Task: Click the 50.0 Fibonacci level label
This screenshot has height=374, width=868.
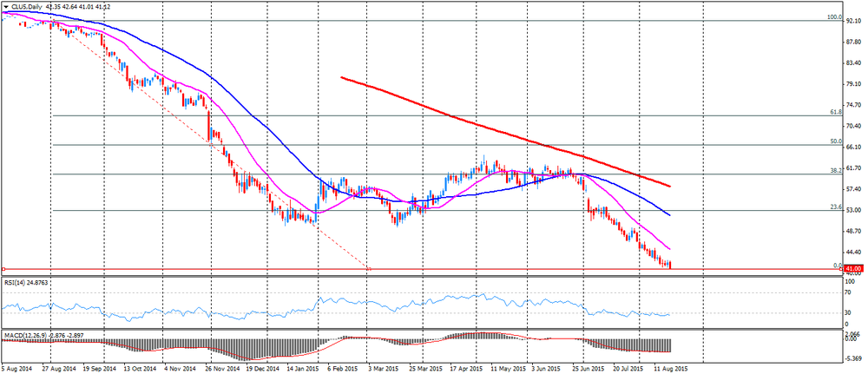Action: (x=836, y=141)
